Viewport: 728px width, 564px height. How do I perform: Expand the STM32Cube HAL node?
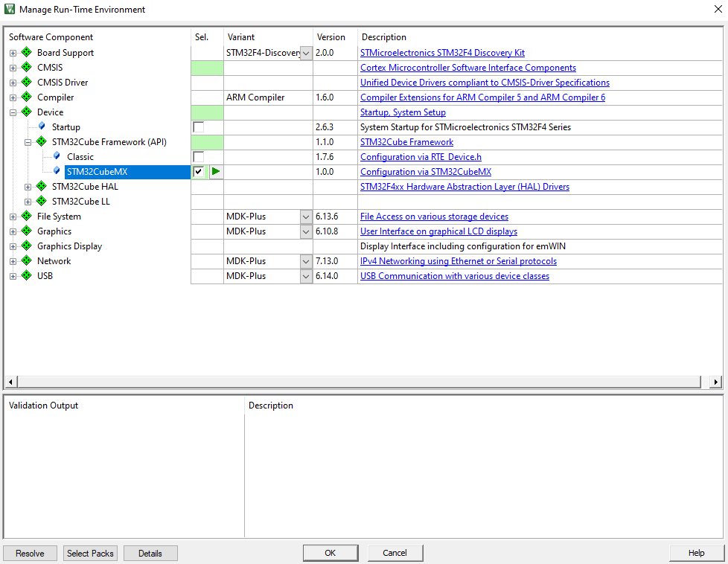28,187
